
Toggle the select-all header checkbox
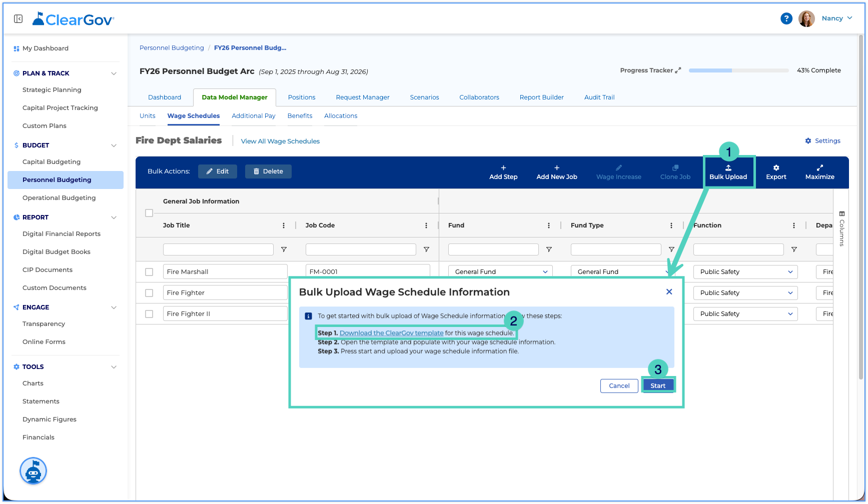[x=149, y=213]
